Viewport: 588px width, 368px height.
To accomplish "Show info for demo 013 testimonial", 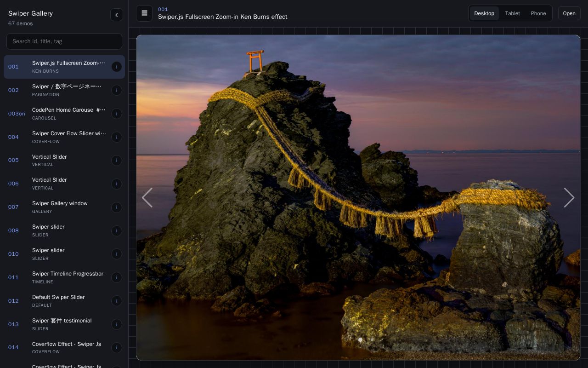I will coord(117,324).
